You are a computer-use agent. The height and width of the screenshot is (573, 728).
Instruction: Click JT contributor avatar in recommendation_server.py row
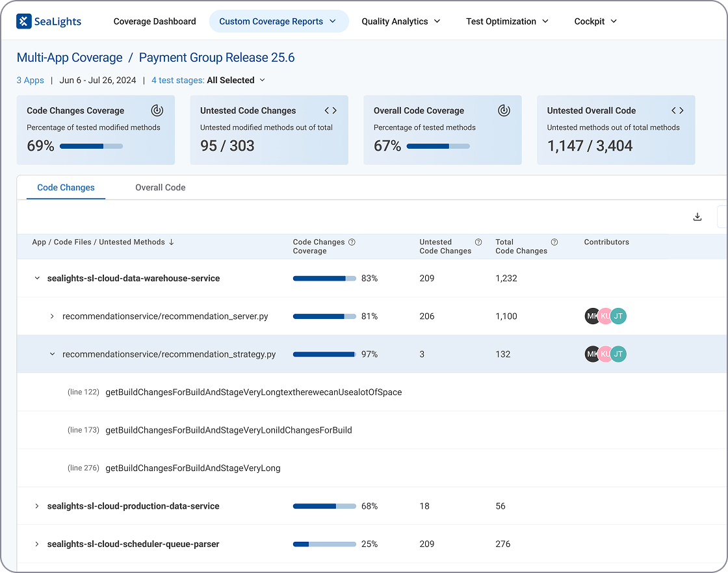click(618, 316)
